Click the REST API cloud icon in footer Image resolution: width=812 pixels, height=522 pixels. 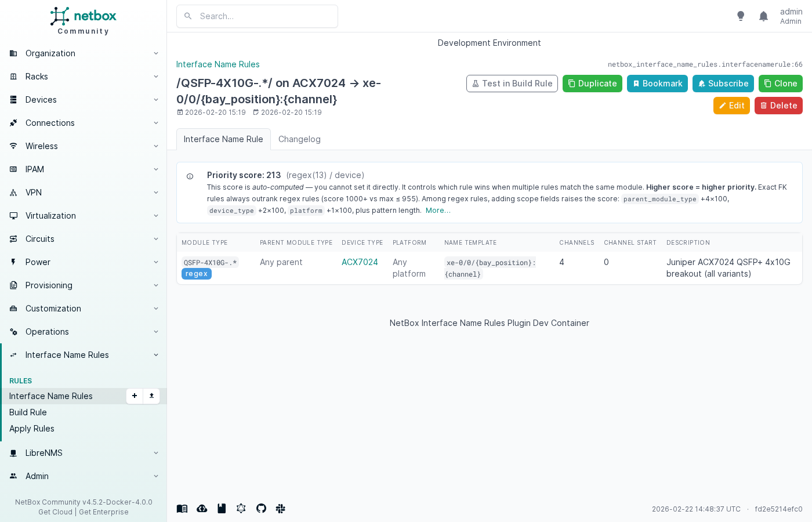[x=202, y=509]
